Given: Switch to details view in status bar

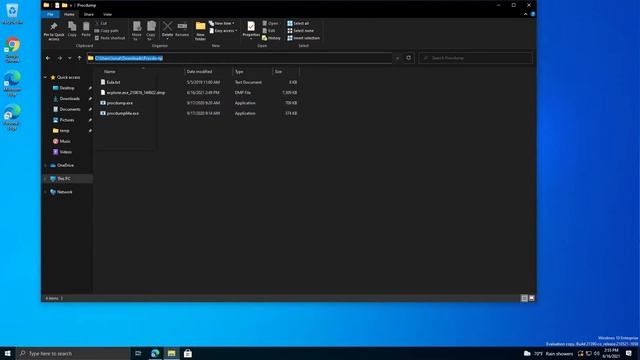Looking at the screenshot, I should pyautogui.click(x=524, y=298).
